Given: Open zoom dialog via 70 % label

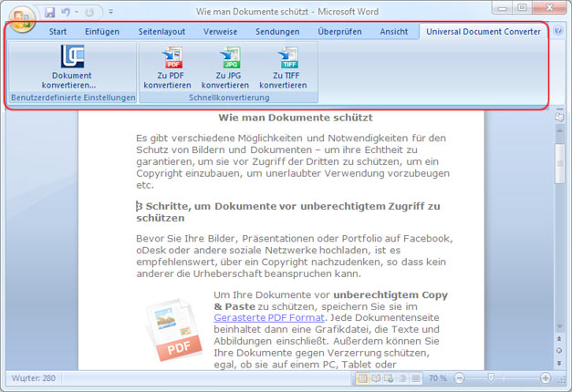Looking at the screenshot, I should [437, 378].
